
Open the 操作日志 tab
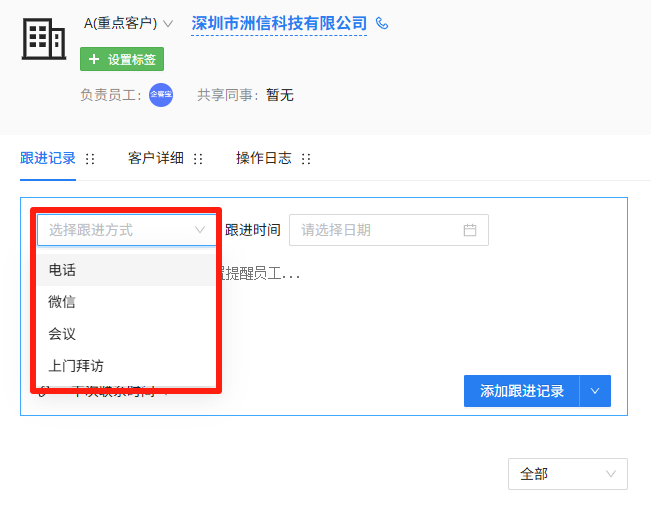tap(264, 158)
